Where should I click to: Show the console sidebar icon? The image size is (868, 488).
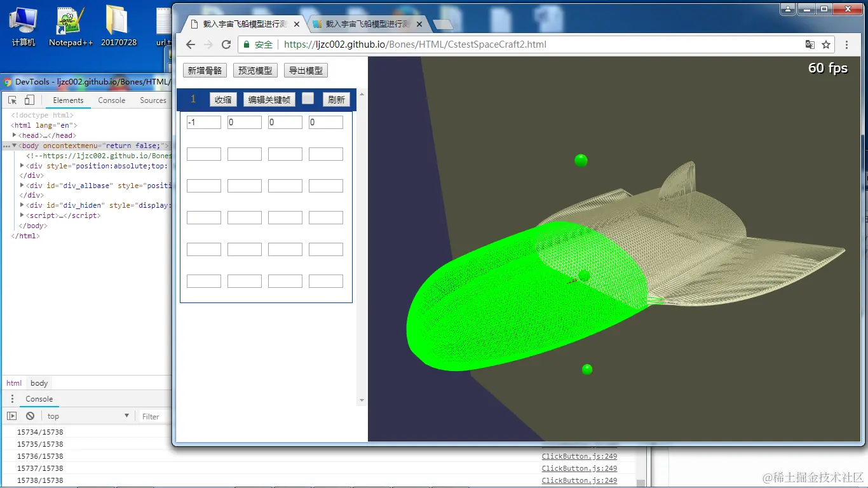[12, 416]
